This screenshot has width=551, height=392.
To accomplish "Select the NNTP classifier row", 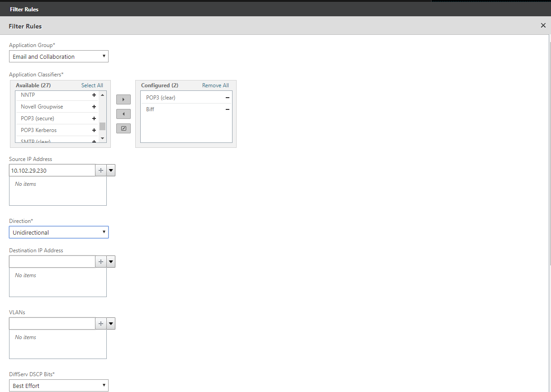I will [57, 95].
